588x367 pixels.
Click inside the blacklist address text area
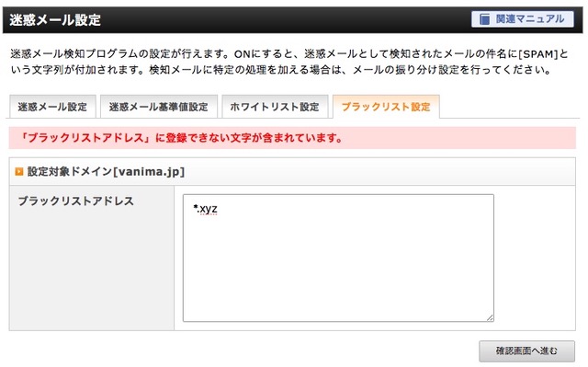pos(338,258)
